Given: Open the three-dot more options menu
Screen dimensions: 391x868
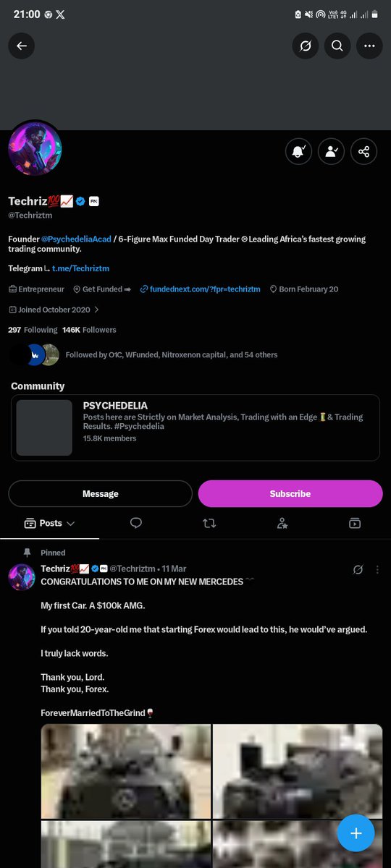Looking at the screenshot, I should 369,46.
